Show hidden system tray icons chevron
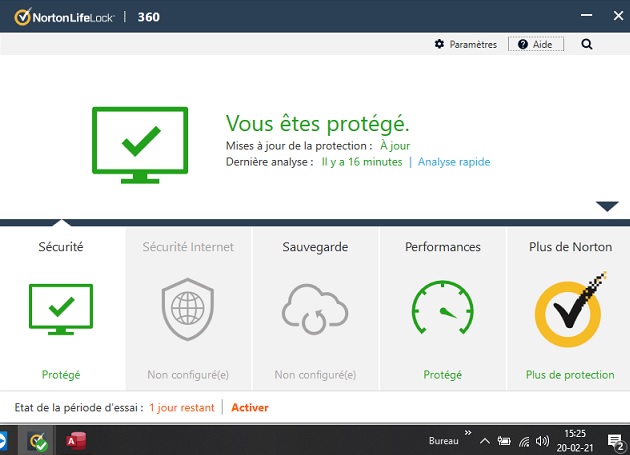 (485, 441)
